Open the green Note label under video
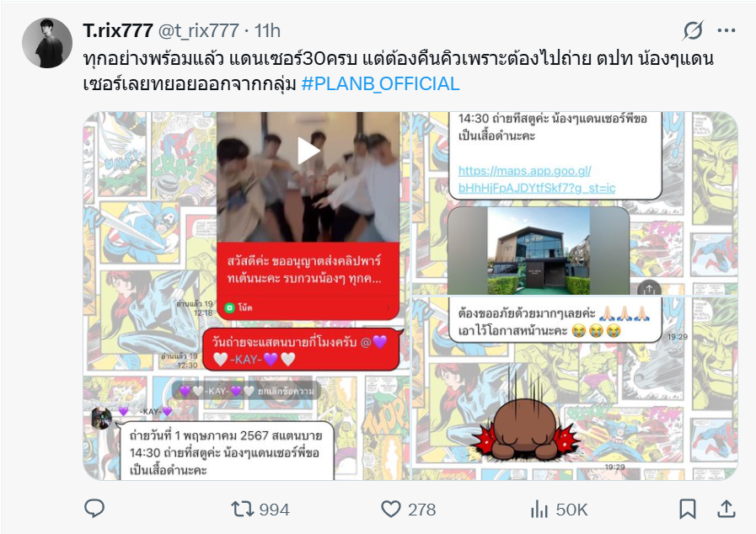 (x=239, y=307)
